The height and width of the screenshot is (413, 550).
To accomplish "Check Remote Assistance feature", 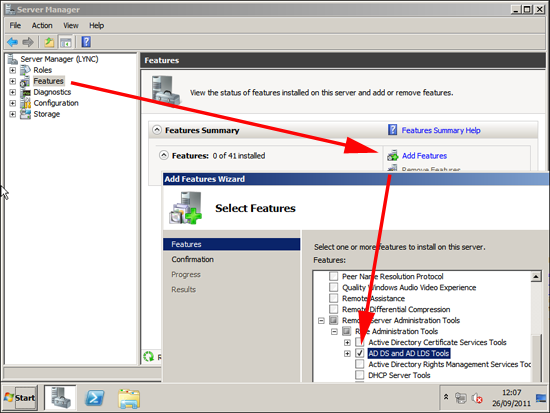I will tap(334, 298).
